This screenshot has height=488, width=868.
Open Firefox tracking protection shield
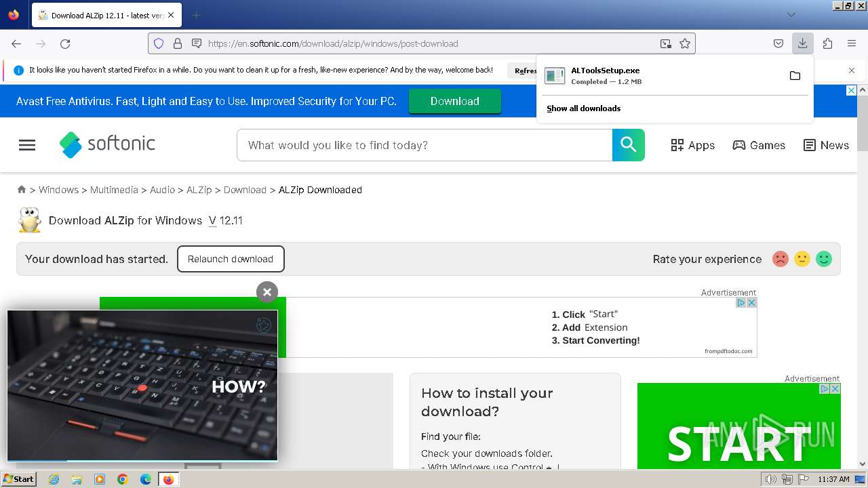159,43
